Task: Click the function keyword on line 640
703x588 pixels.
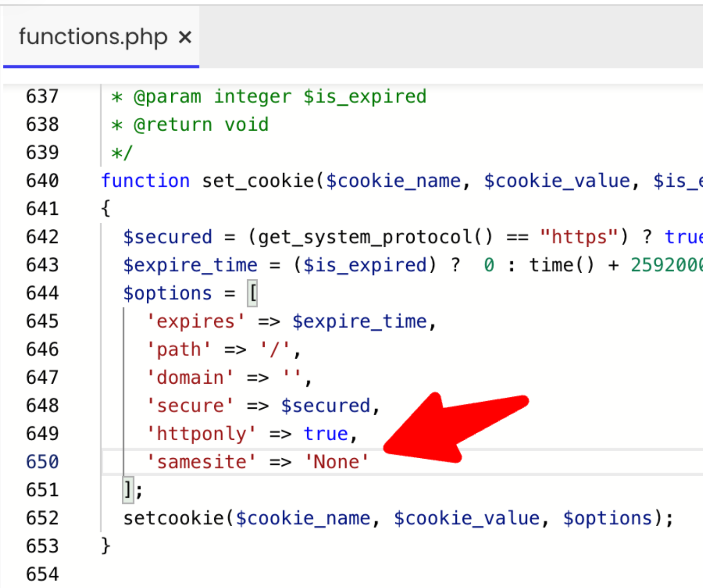Action: pyautogui.click(x=145, y=181)
